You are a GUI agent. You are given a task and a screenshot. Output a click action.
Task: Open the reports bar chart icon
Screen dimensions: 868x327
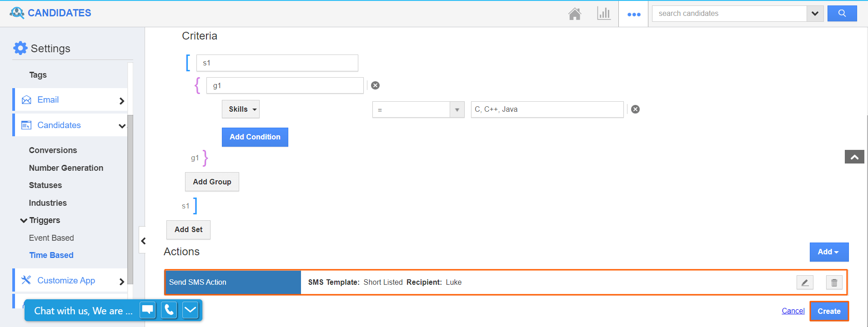[604, 14]
